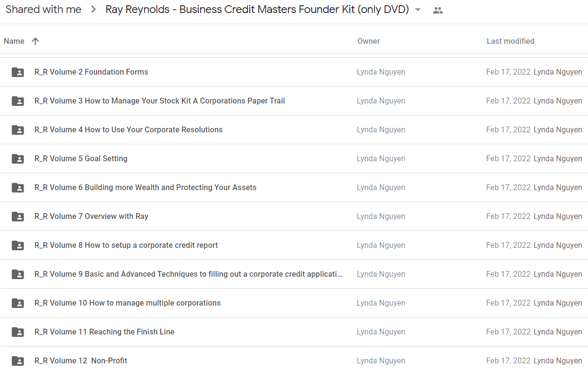The image size is (588, 372).
Task: Click Feb 17, 2022 date in Volume 6 row
Action: (x=508, y=188)
